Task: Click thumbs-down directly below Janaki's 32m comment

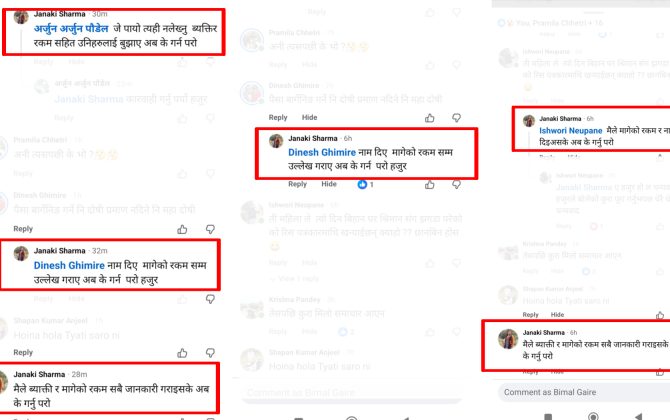Action: pos(210,299)
